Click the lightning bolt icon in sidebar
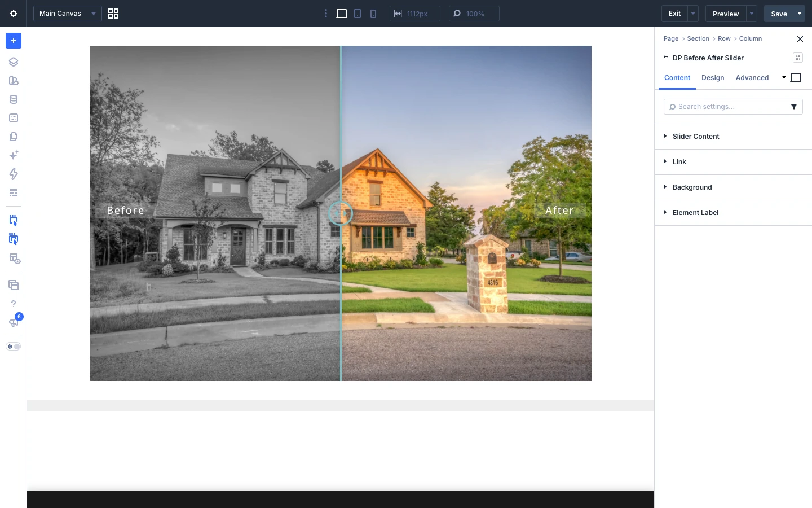The image size is (812, 508). point(14,174)
